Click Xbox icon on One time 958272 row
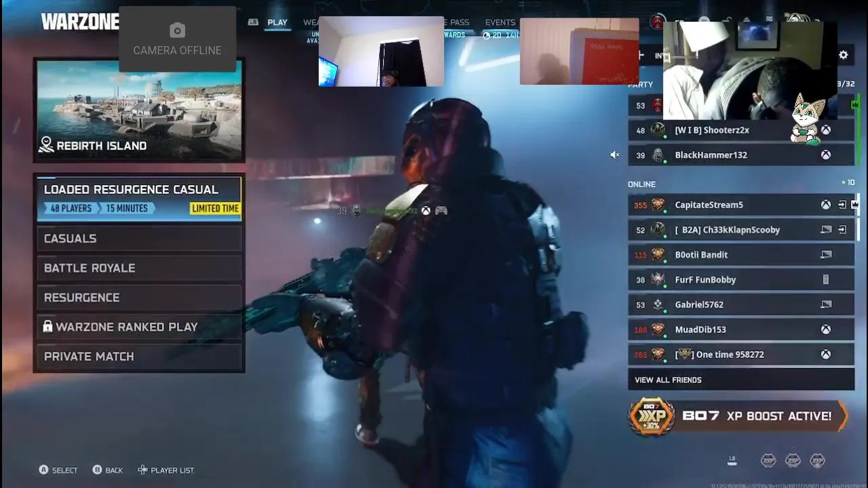This screenshot has height=488, width=868. coord(826,354)
